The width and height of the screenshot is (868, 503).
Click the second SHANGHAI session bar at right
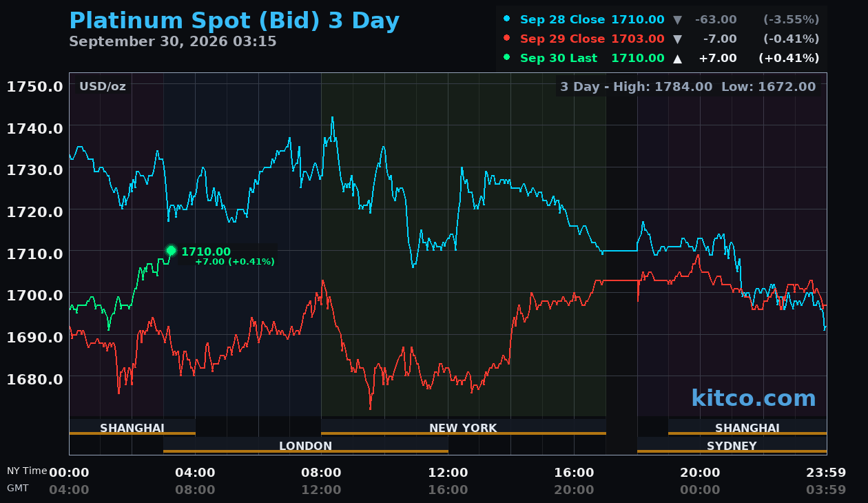point(747,427)
